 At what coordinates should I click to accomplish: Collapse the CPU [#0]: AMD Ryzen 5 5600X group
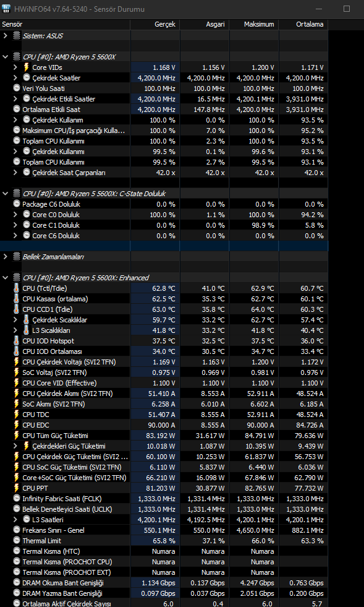(6, 57)
